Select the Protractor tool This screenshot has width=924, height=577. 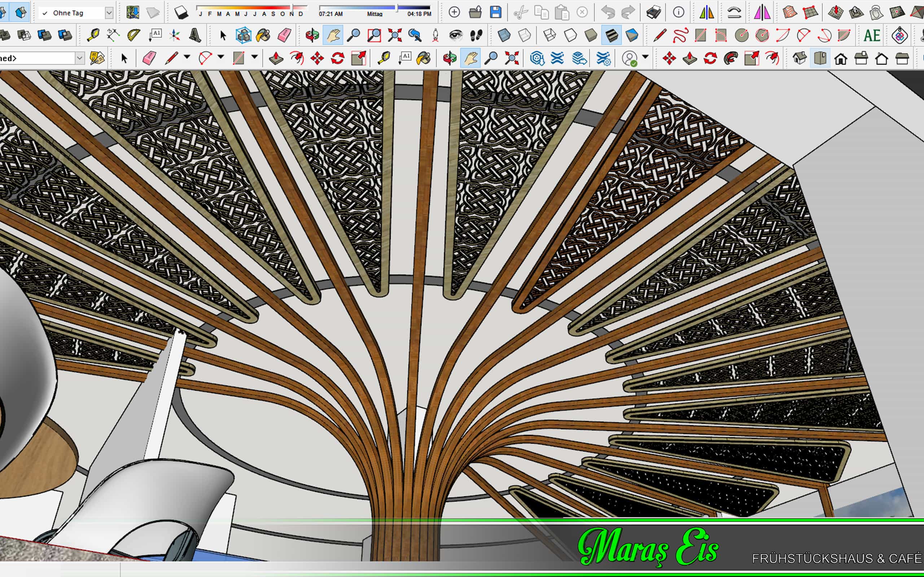[133, 35]
